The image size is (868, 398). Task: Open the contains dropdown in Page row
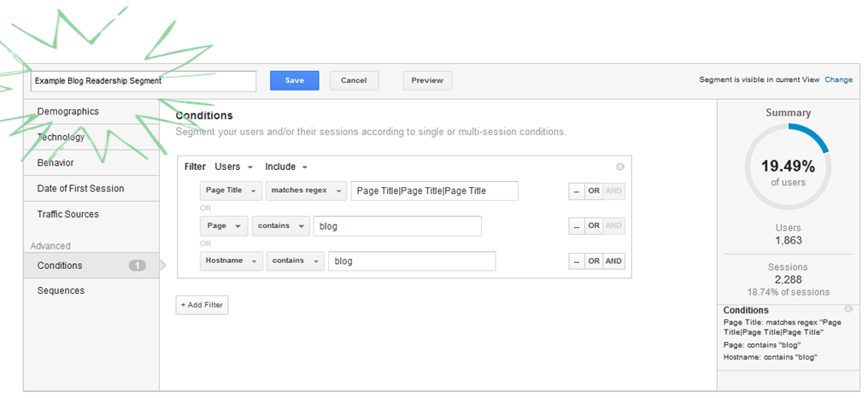click(x=281, y=225)
